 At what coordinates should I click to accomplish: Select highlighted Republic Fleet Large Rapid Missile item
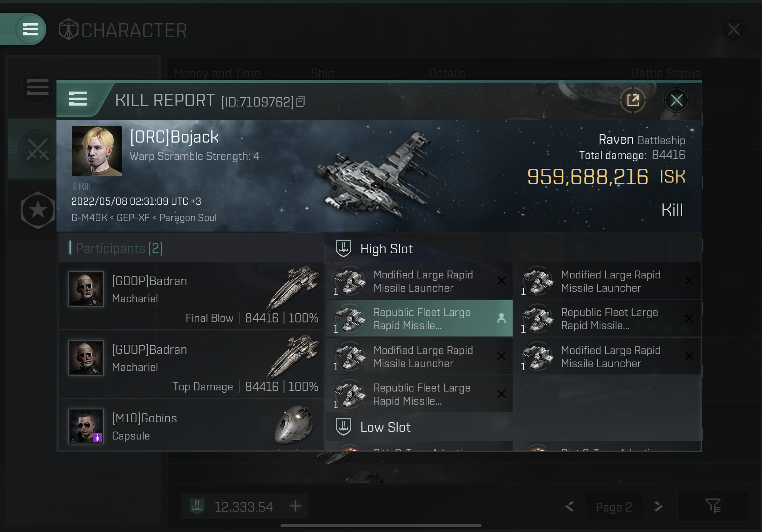(x=420, y=319)
